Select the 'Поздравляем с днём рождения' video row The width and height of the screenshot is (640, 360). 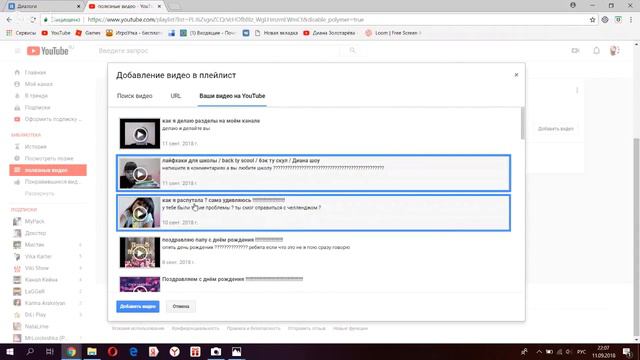313,284
